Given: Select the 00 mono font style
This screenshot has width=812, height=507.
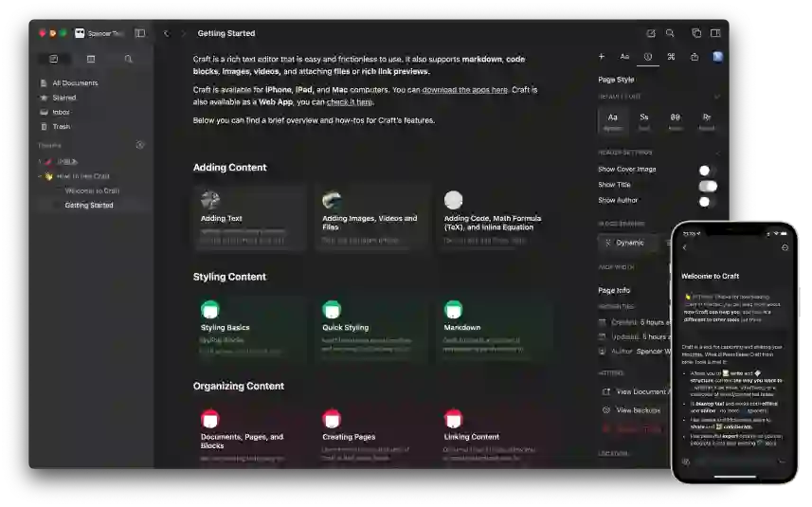Looking at the screenshot, I should pos(676,121).
